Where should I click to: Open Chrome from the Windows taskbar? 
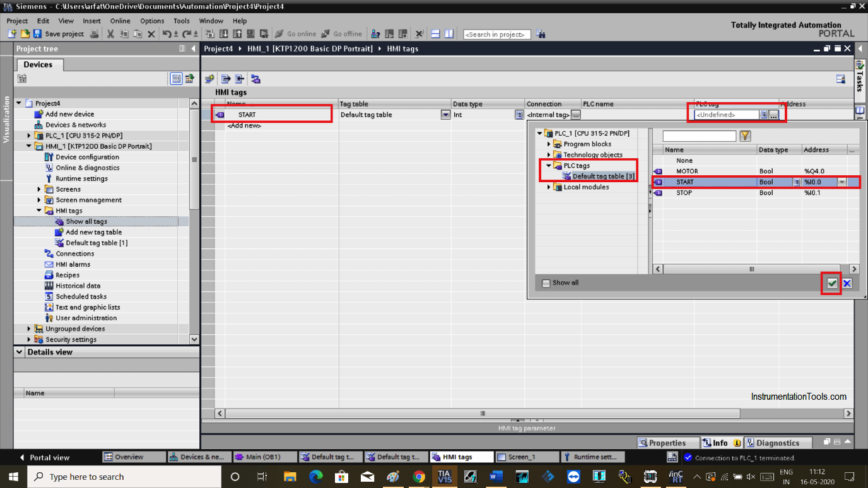419,477
